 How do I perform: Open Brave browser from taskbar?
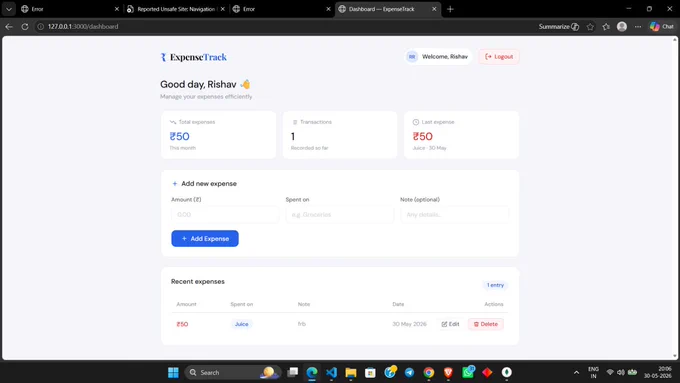(448, 373)
